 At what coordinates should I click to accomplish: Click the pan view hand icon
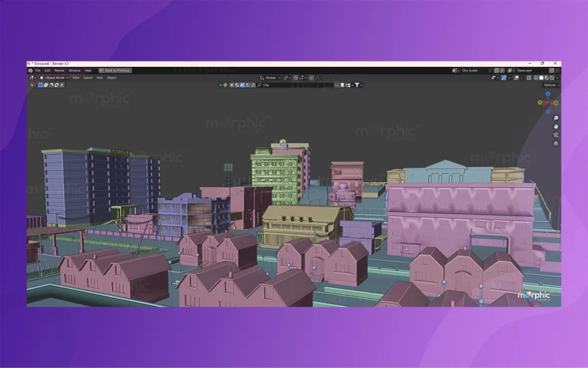tap(556, 126)
